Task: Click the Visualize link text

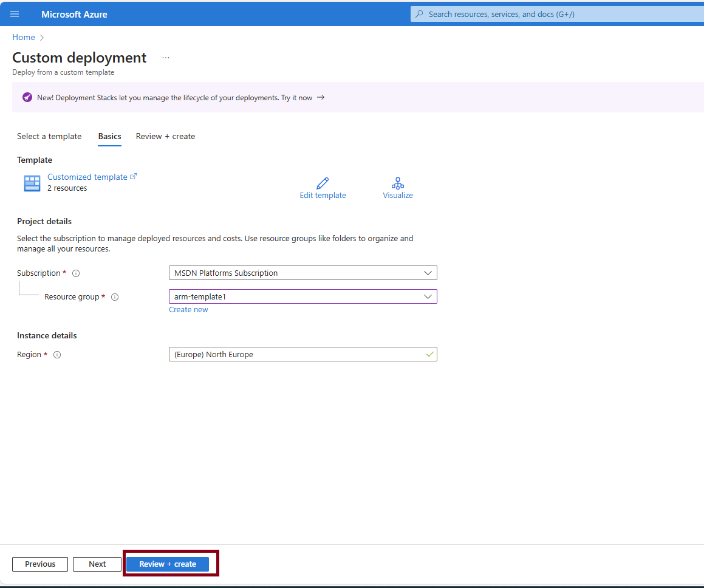Action: click(398, 195)
